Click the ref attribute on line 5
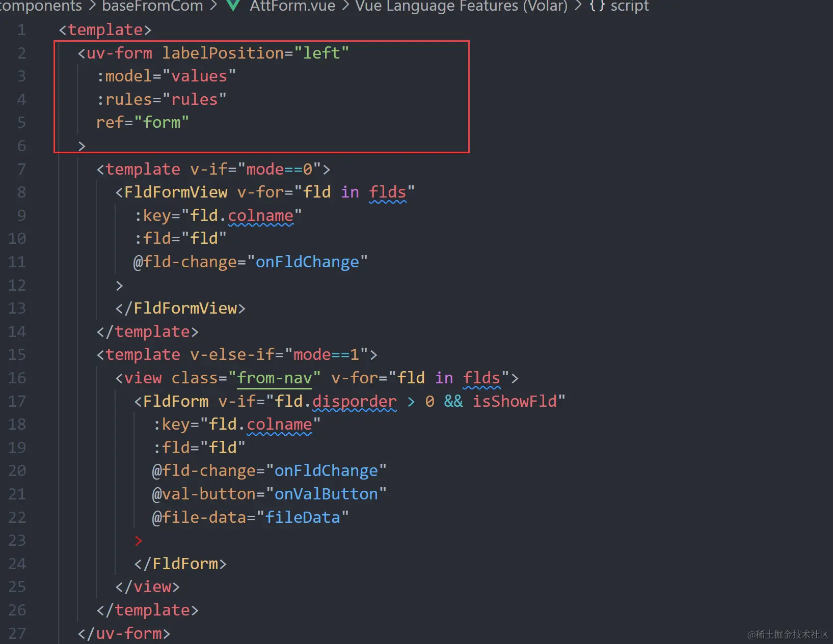Viewport: 833px width, 644px height. click(x=110, y=123)
